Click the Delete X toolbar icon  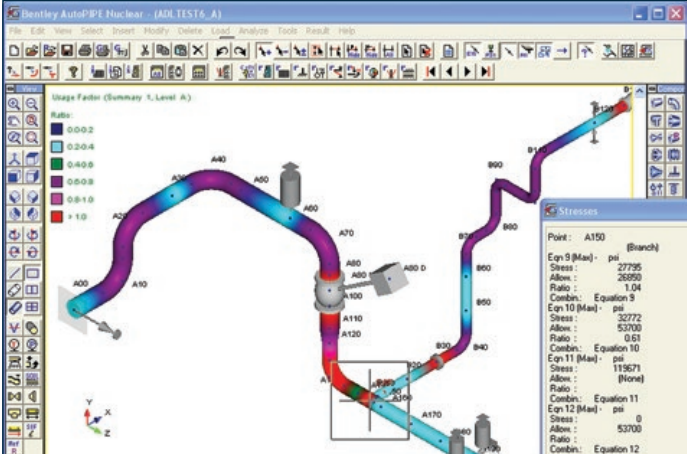coord(198,51)
